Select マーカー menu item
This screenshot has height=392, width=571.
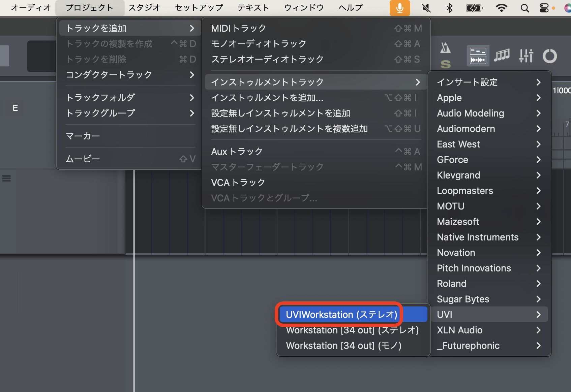point(130,136)
